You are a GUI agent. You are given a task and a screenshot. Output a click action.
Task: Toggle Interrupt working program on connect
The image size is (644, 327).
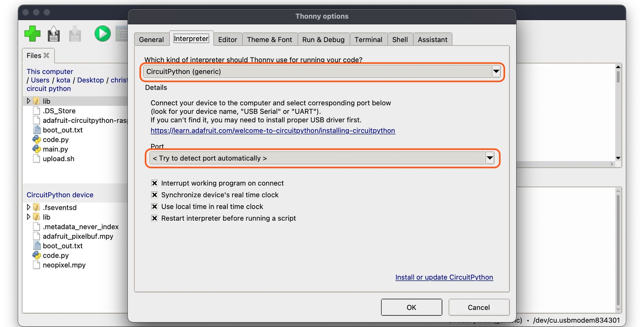coord(155,183)
